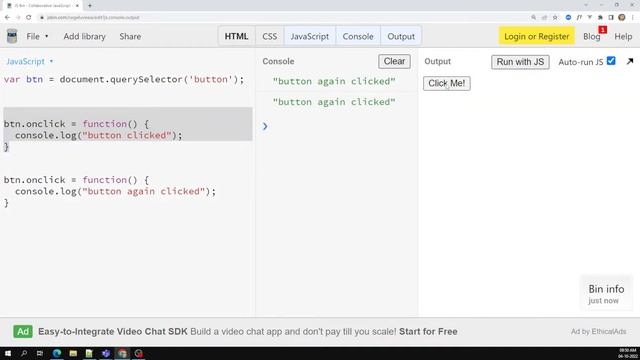
Task: Open Microsoft Teams from taskbar
Action: (106, 353)
